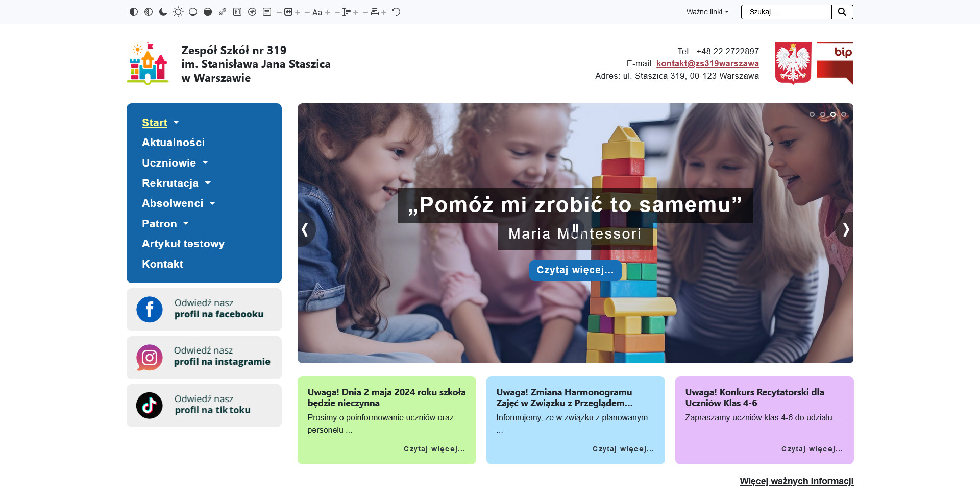
Task: Open the Aktualności menu item
Action: click(x=173, y=143)
